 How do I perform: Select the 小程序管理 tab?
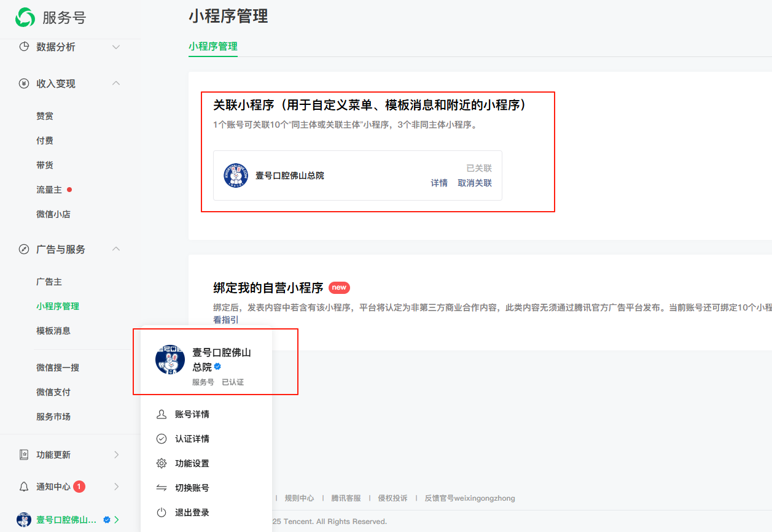click(x=213, y=46)
